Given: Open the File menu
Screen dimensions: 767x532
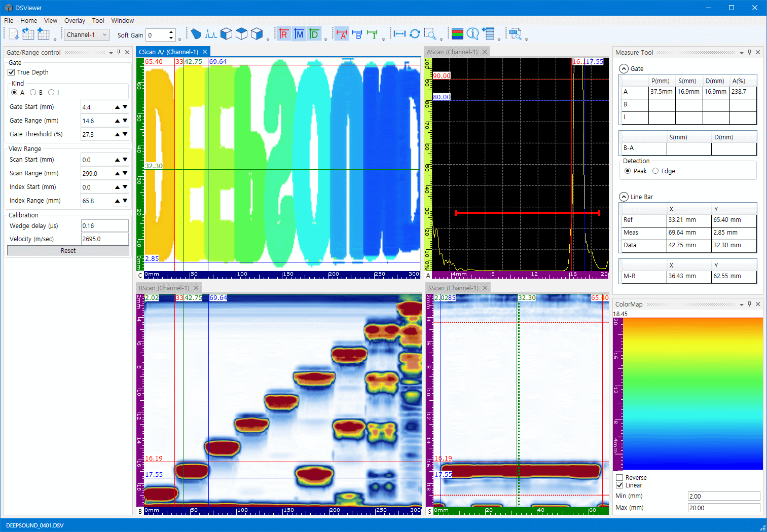Looking at the screenshot, I should pos(9,21).
